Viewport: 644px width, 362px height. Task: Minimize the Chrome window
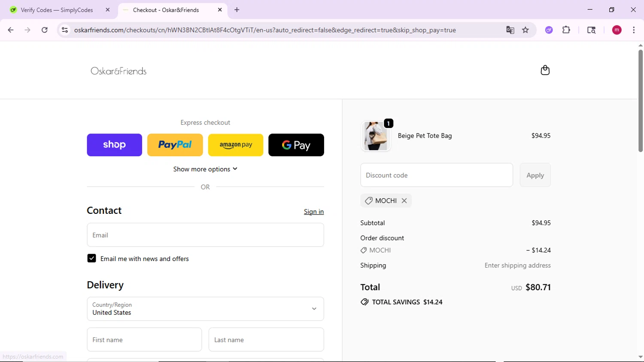[590, 10]
